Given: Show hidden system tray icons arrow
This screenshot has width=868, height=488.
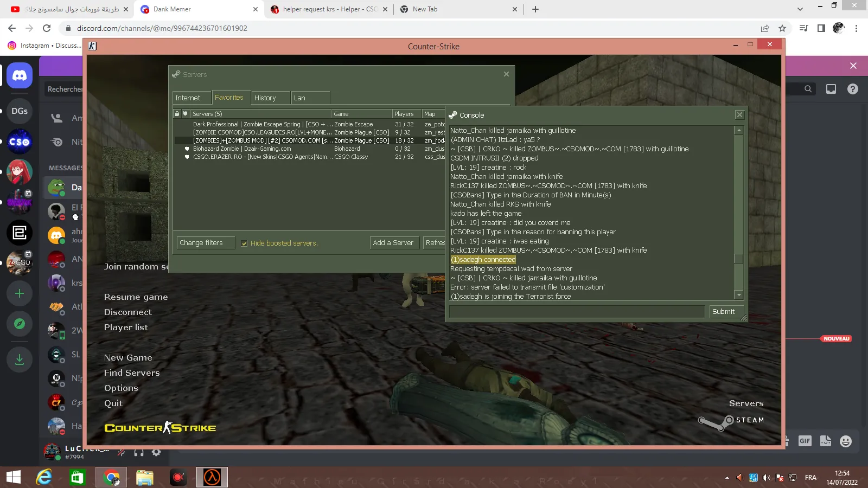Looking at the screenshot, I should click(727, 478).
